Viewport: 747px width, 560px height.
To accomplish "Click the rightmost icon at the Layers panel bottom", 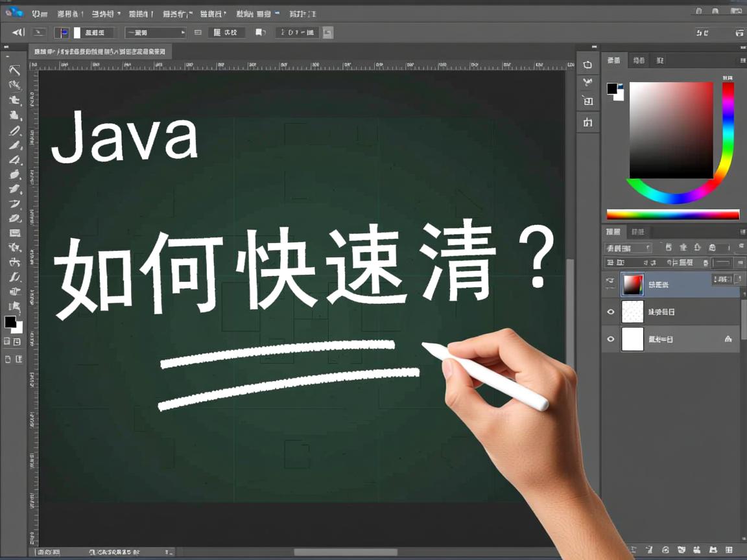I will 729,550.
